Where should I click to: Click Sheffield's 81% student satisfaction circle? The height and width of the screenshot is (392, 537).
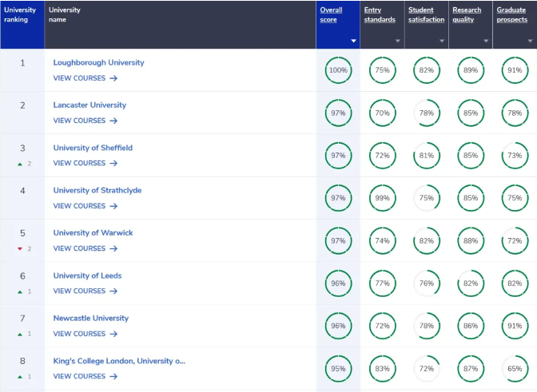[427, 156]
